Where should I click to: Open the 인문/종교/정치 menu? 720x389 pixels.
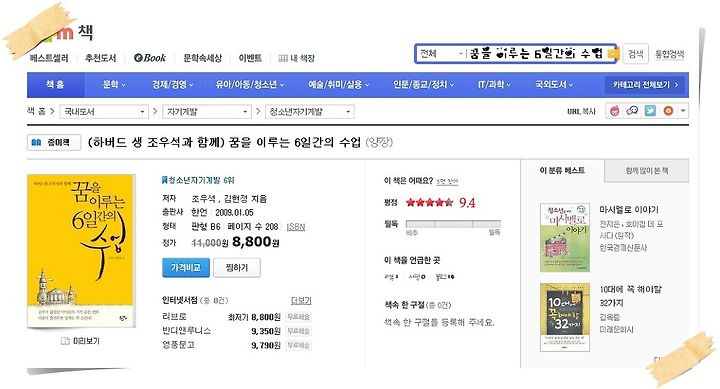[423, 85]
